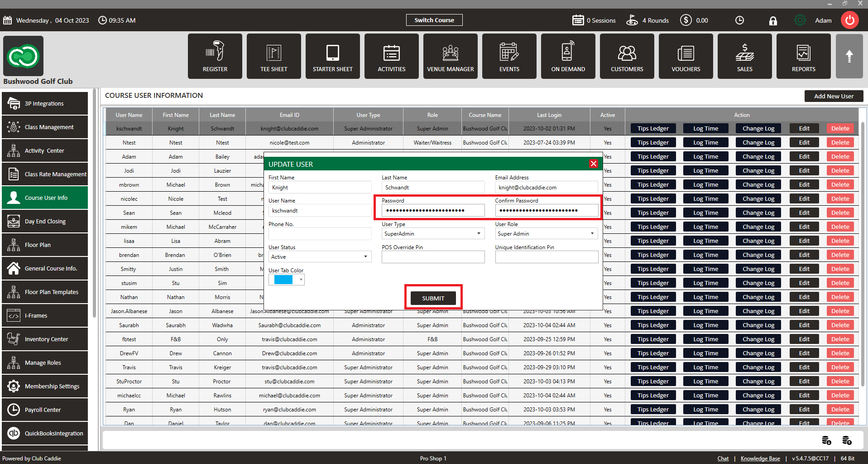Viewport: 868px width, 464px height.
Task: Click the up arrow collapse button
Action: [849, 56]
